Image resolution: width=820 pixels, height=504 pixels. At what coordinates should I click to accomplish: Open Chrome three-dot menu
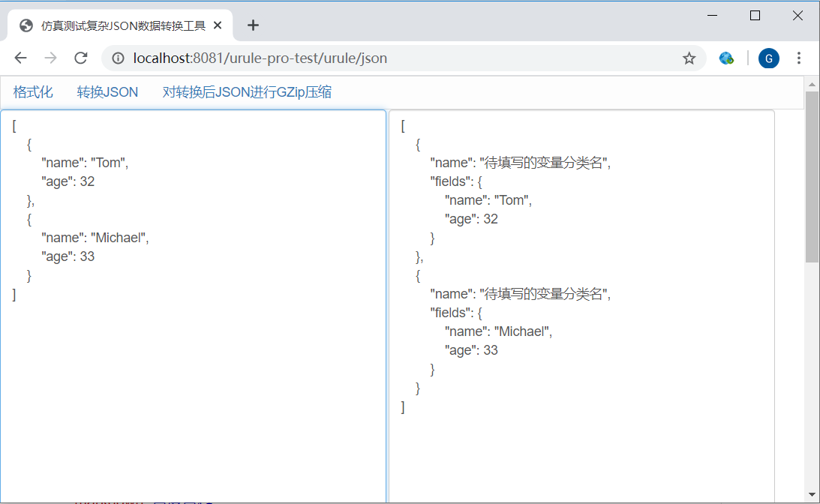tap(799, 58)
